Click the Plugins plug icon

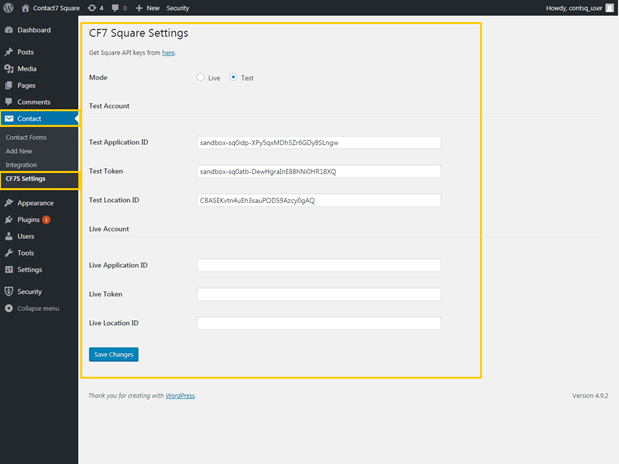(x=9, y=220)
